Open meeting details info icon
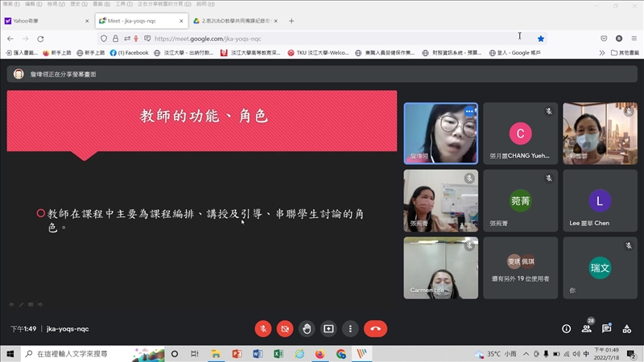Viewport: 644px width, 362px height. tap(566, 328)
